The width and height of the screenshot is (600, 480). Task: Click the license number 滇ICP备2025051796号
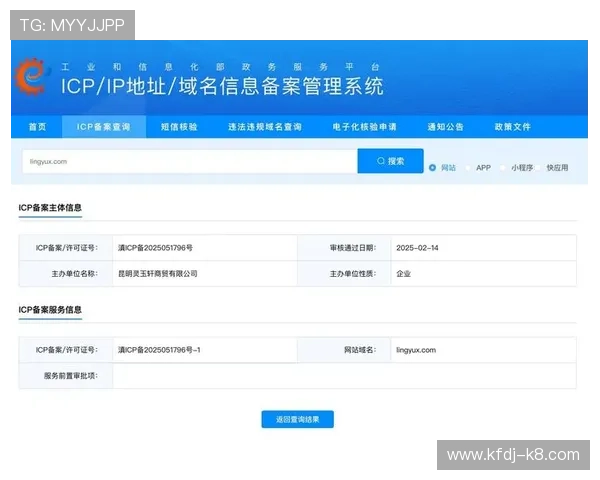click(x=155, y=248)
